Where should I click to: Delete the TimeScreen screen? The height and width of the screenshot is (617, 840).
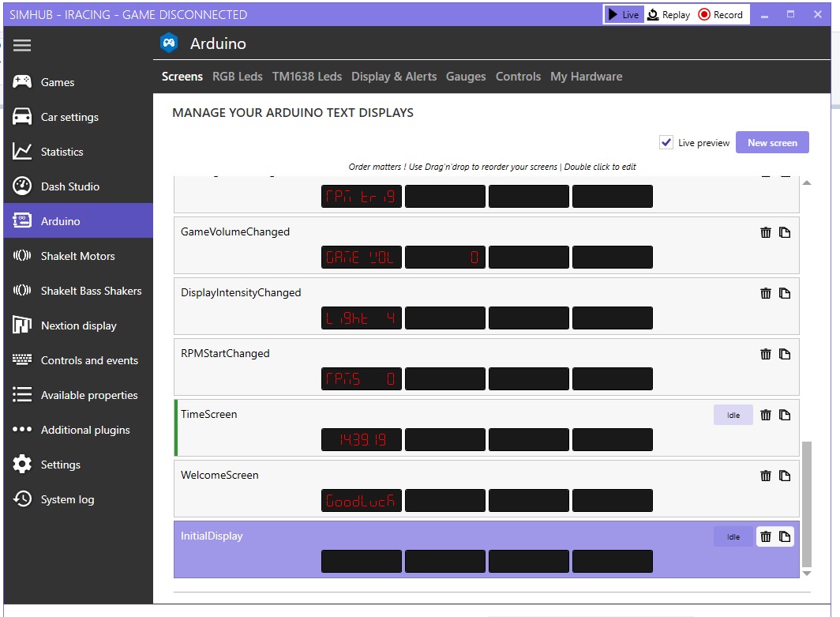click(x=766, y=415)
